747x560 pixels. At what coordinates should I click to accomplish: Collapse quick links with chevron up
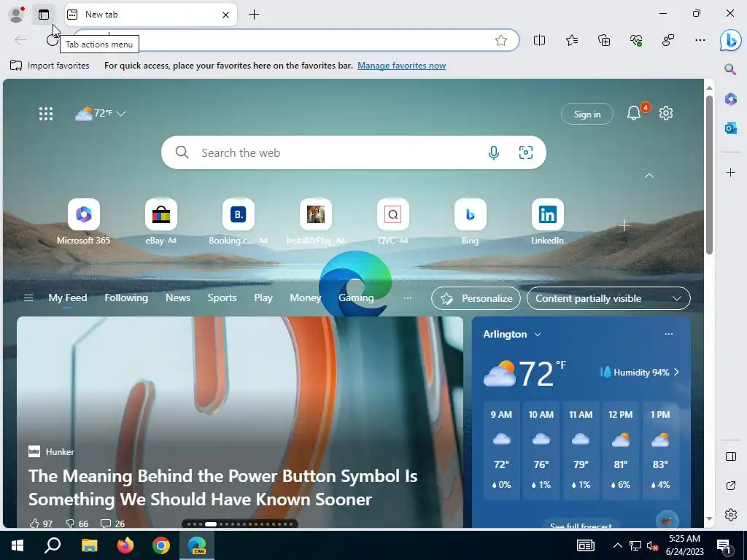click(x=649, y=176)
